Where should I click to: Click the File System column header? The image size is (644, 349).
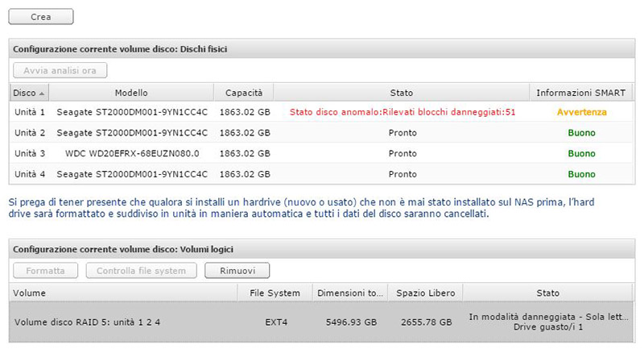275,293
